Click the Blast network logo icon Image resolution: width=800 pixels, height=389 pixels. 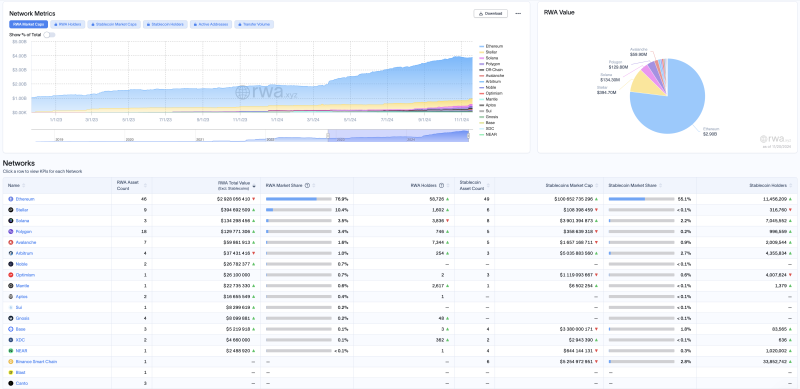coord(11,373)
